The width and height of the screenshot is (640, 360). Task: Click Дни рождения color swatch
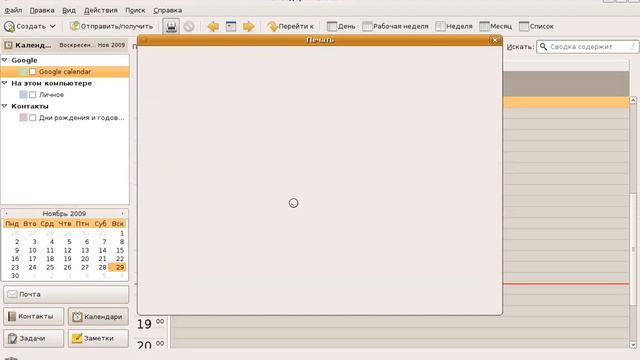(23, 118)
